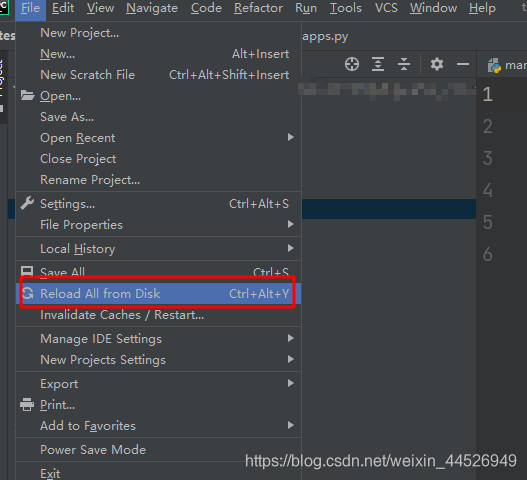This screenshot has height=480, width=527.
Task: Select File Properties entry
Action: (x=158, y=225)
